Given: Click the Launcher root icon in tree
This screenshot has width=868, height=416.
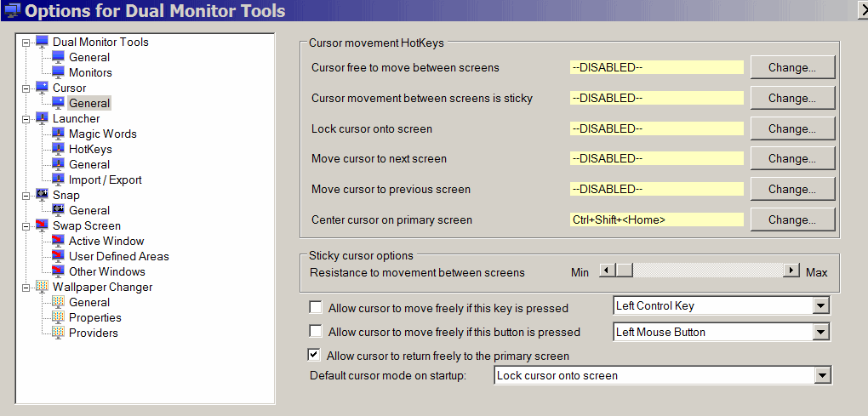Looking at the screenshot, I should (x=43, y=119).
